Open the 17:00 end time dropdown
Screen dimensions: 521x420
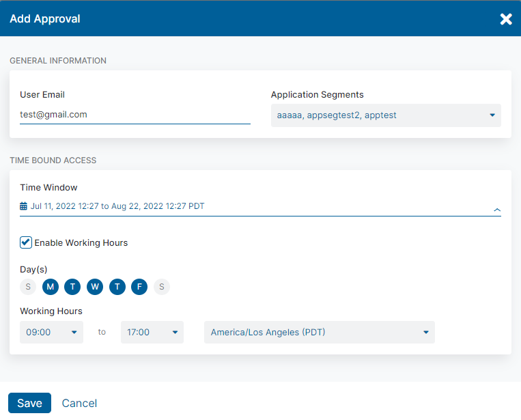[152, 333]
